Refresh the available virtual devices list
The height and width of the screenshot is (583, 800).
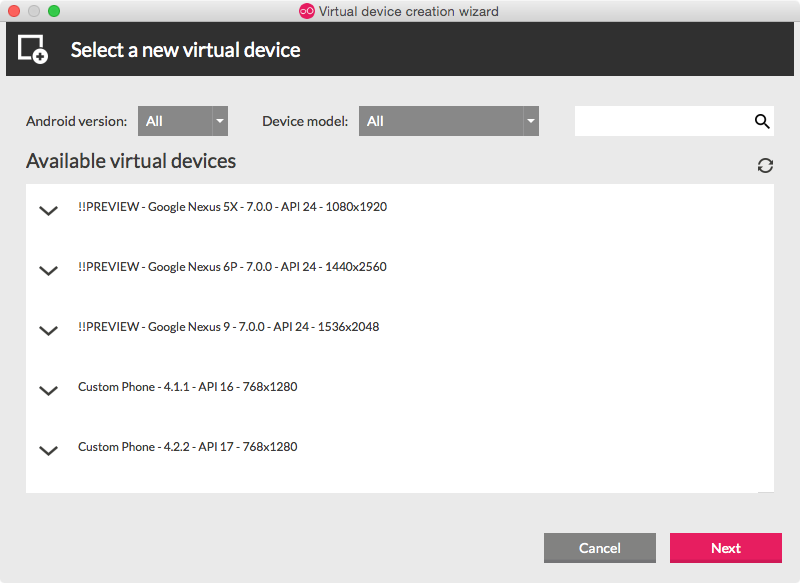pos(765,165)
